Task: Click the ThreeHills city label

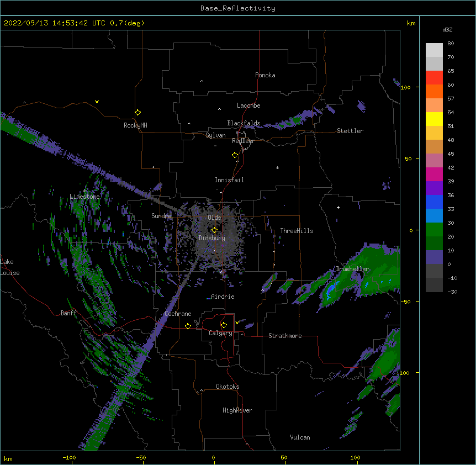Action: click(297, 231)
